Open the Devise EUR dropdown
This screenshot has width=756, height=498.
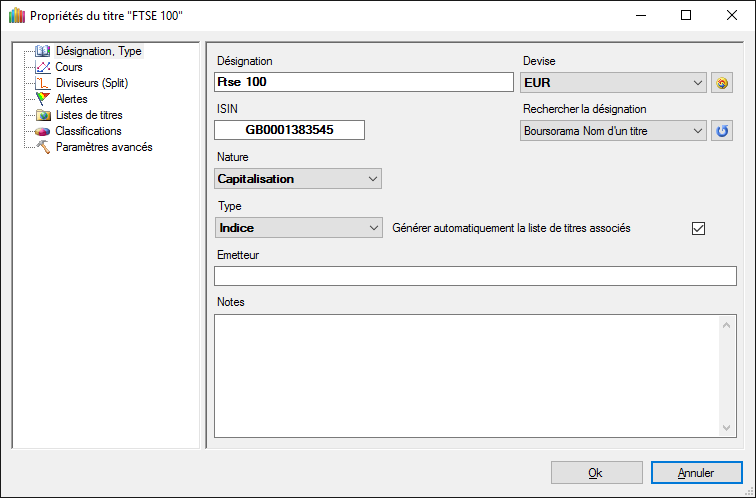point(697,83)
